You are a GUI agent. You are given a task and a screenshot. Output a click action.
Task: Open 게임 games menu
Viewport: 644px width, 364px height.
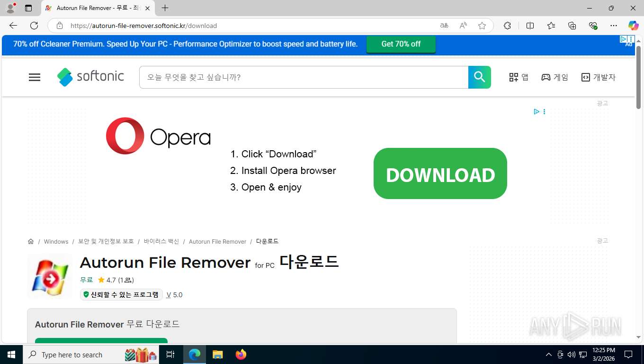point(555,77)
